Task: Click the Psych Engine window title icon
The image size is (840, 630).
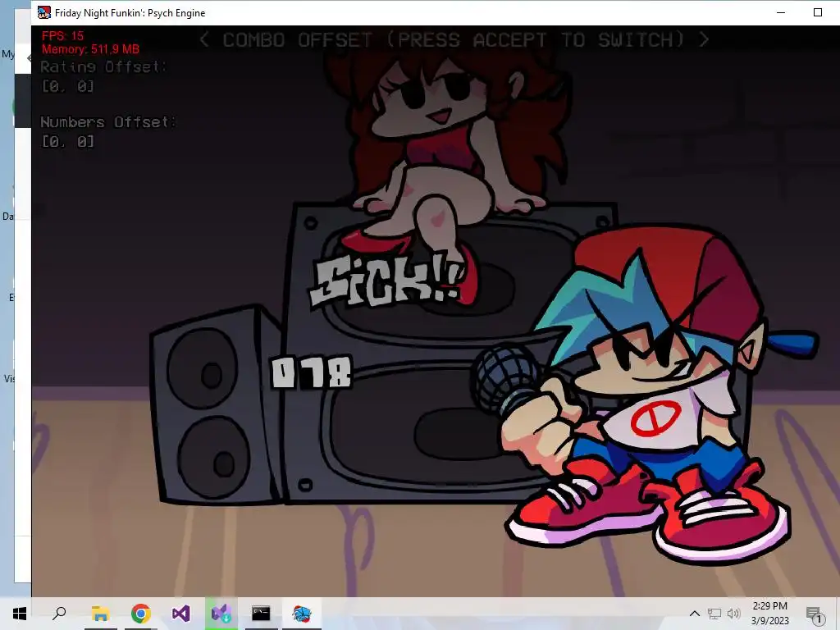Action: coord(44,12)
